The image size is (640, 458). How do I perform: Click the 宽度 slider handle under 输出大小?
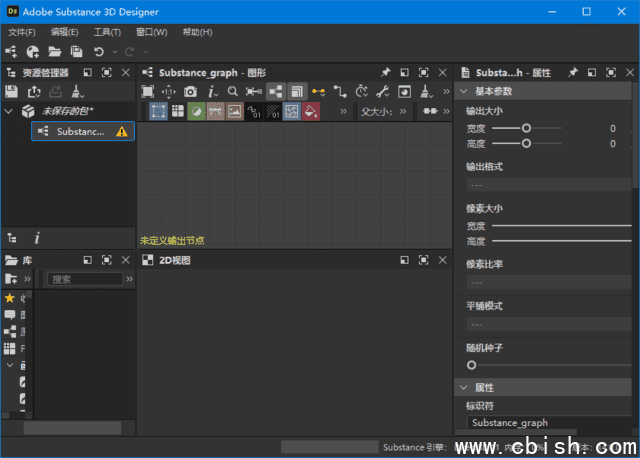pyautogui.click(x=526, y=128)
